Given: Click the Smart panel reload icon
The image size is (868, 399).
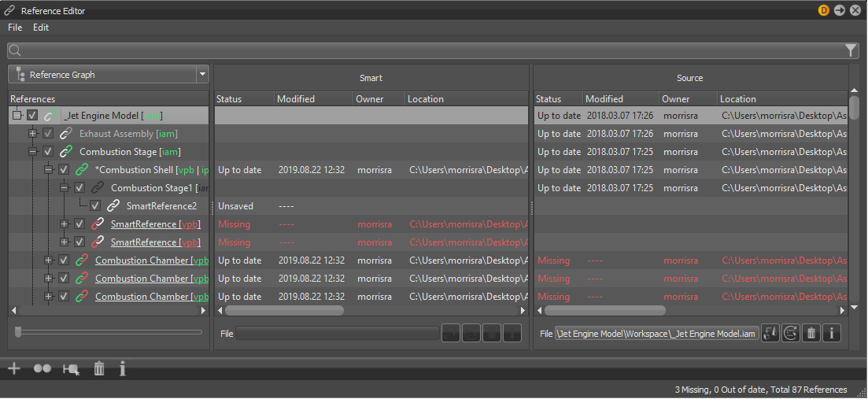Looking at the screenshot, I should [471, 333].
